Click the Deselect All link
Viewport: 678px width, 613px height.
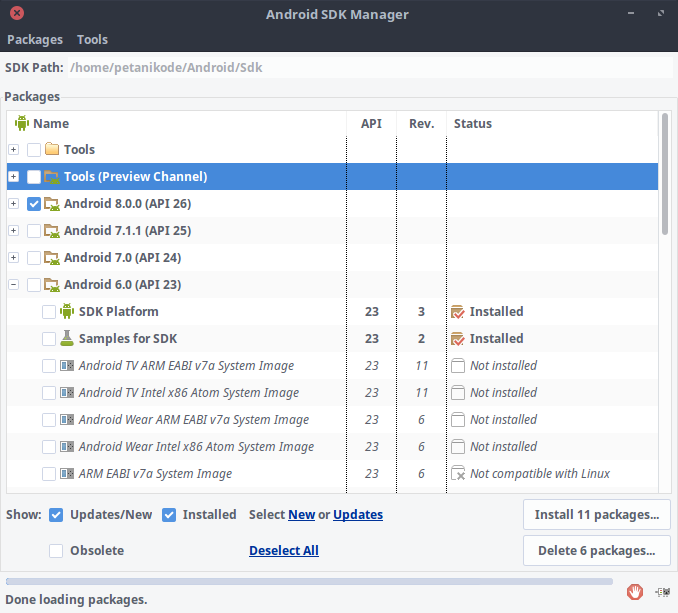click(284, 550)
